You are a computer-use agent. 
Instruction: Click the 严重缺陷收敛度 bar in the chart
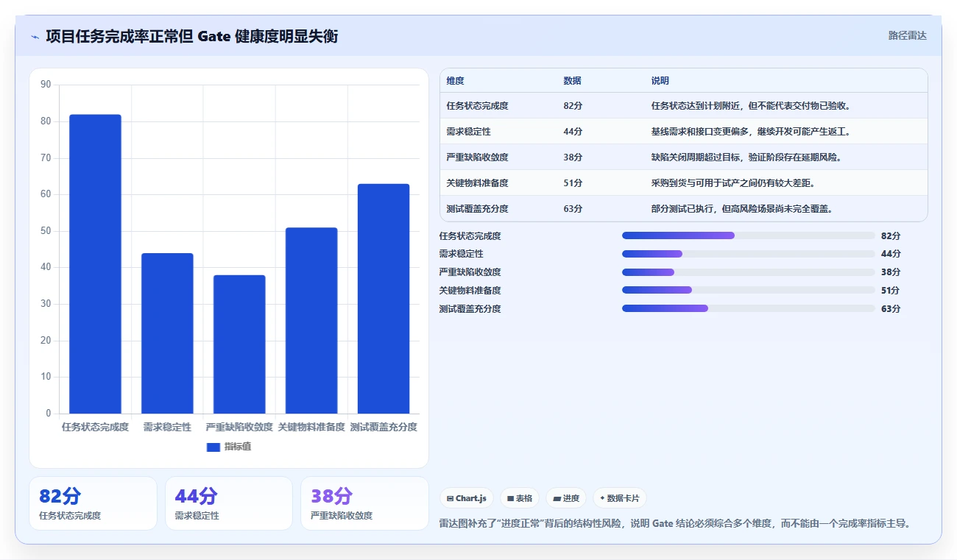(x=239, y=344)
